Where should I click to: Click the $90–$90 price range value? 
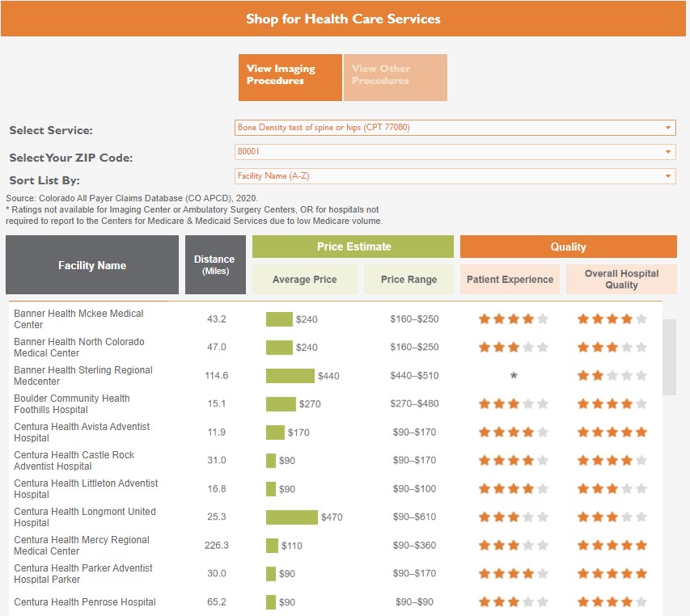pyautogui.click(x=414, y=602)
